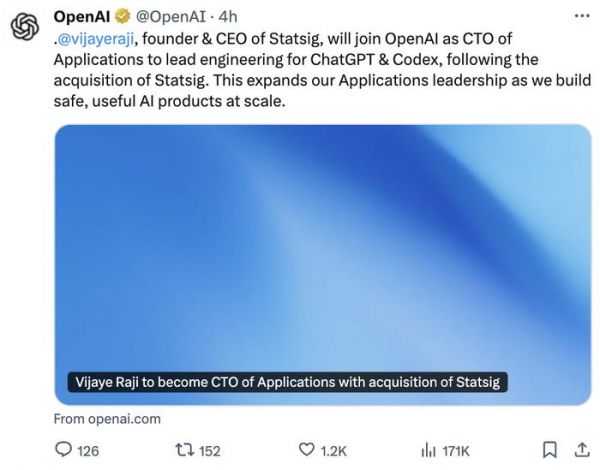The image size is (600, 470).
Task: Click the repost arrows icon
Action: 183,450
